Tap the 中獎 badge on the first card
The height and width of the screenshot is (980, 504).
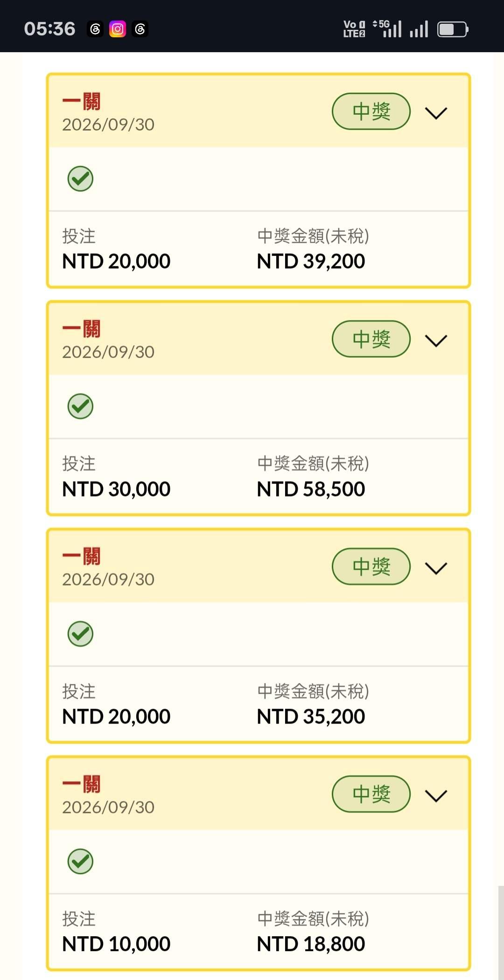(371, 111)
